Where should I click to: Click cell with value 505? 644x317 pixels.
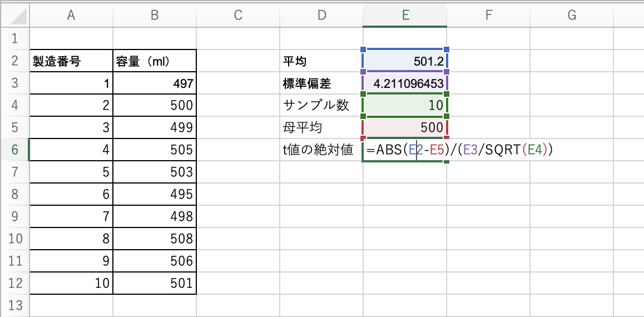pyautogui.click(x=155, y=150)
